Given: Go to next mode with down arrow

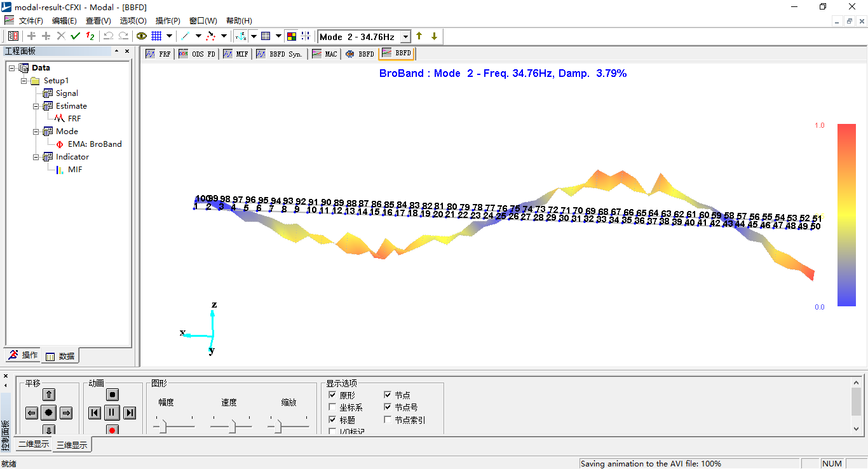Looking at the screenshot, I should (434, 36).
